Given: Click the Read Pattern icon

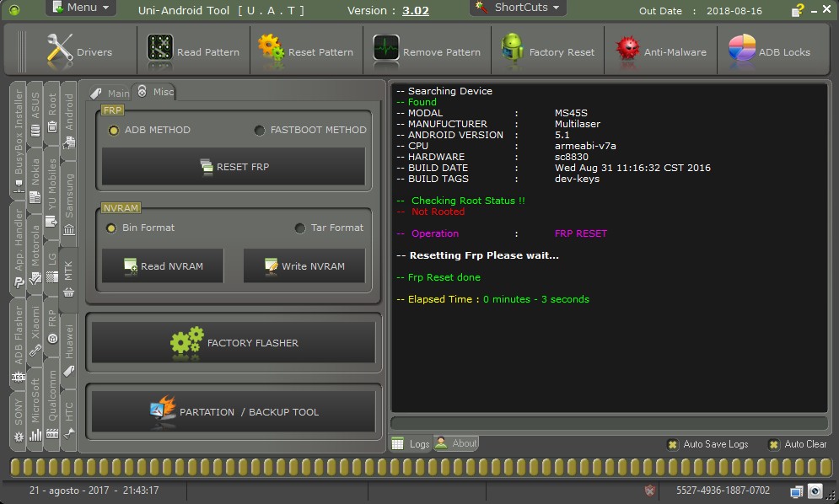Looking at the screenshot, I should [x=160, y=50].
